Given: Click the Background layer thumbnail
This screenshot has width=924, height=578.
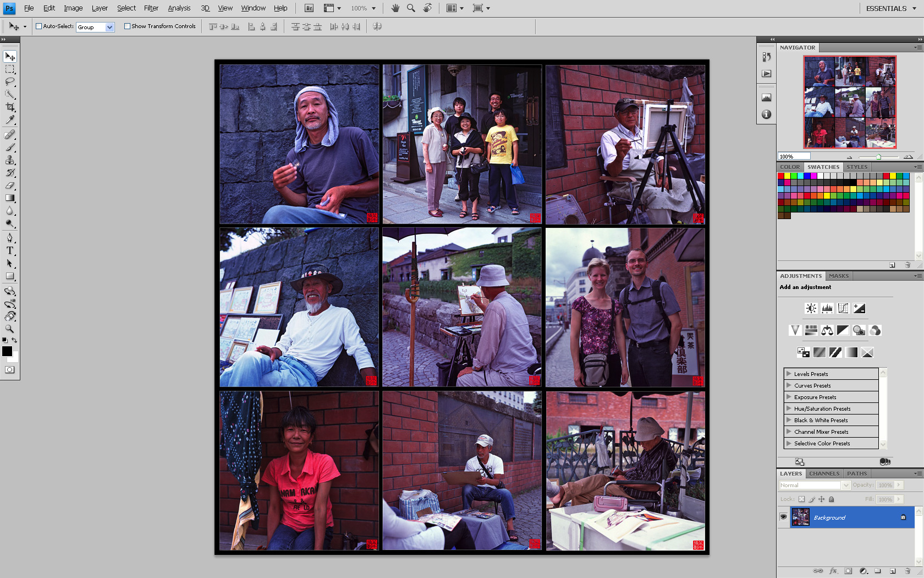Looking at the screenshot, I should [x=800, y=517].
